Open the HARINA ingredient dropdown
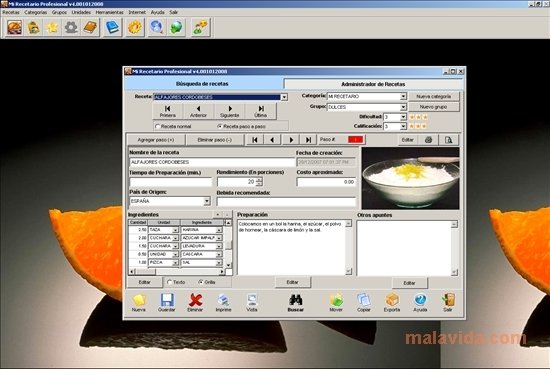This screenshot has width=550, height=369. pyautogui.click(x=219, y=230)
